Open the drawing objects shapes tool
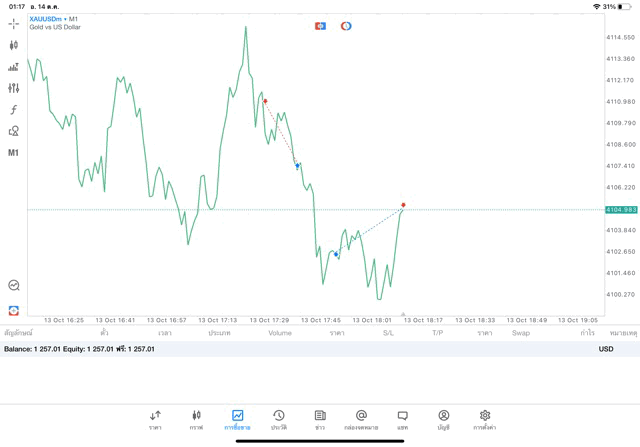 pyautogui.click(x=14, y=131)
